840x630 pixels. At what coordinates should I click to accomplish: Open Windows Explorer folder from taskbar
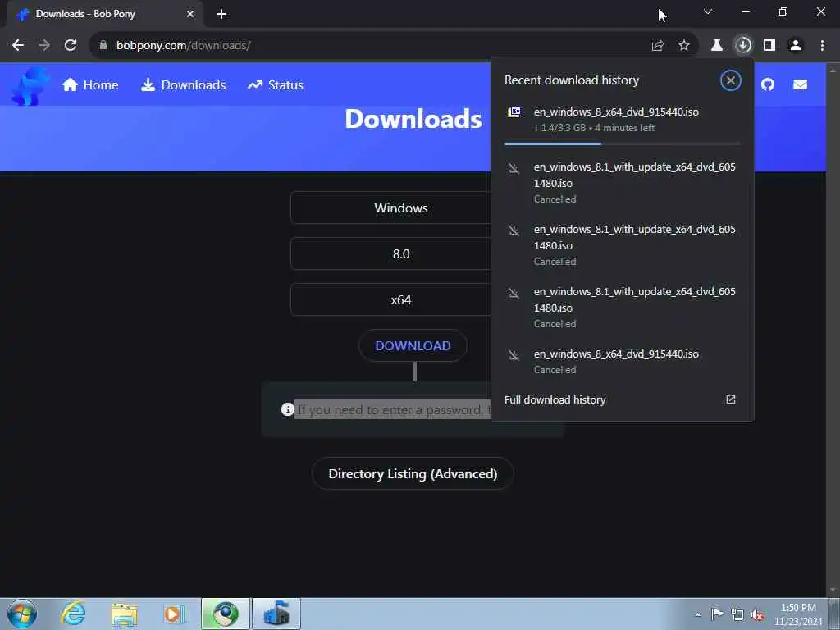click(x=125, y=614)
